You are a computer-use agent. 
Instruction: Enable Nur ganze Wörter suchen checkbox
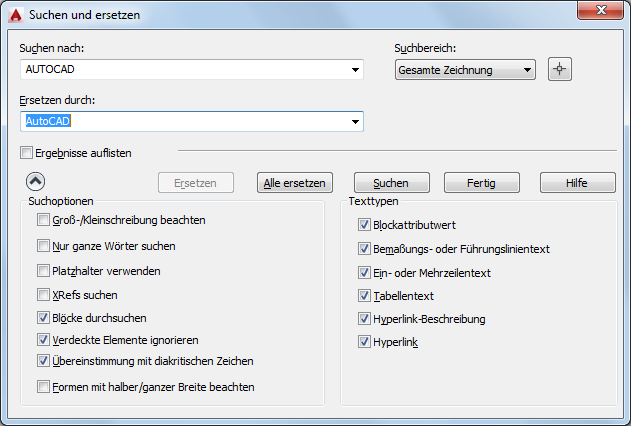[x=43, y=246]
